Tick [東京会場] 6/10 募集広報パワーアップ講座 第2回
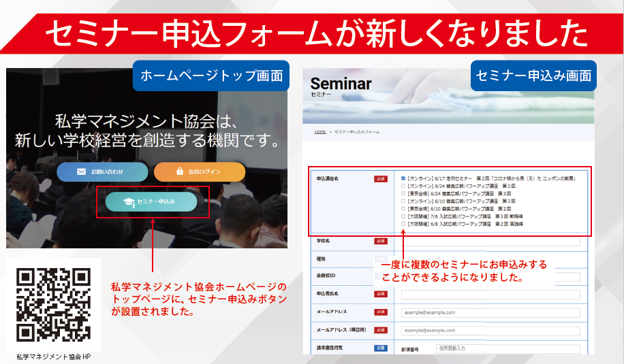 click(404, 209)
